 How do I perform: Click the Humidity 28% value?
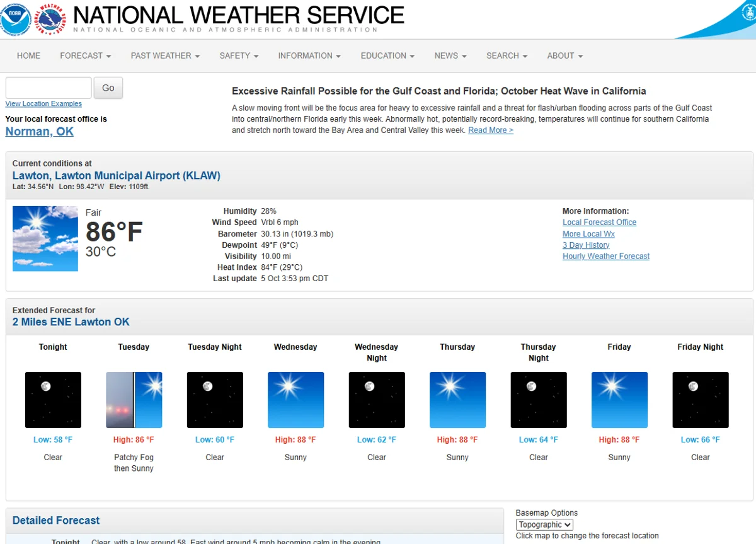[268, 211]
